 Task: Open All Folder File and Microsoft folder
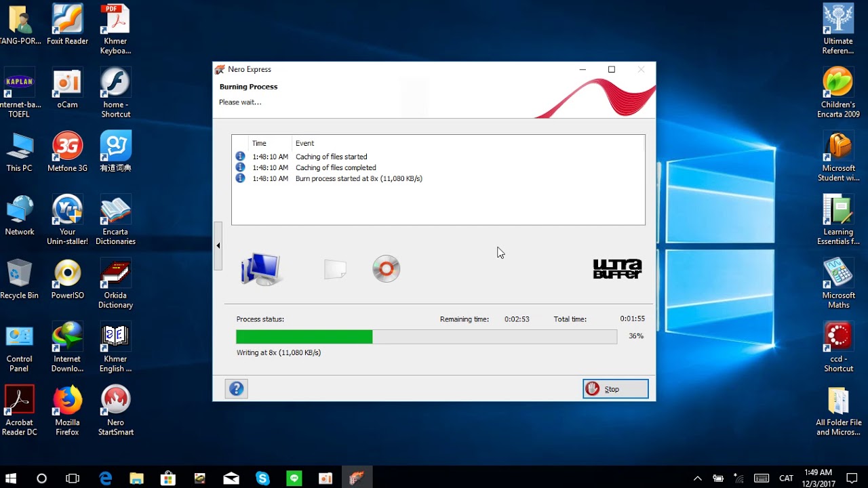click(x=838, y=411)
